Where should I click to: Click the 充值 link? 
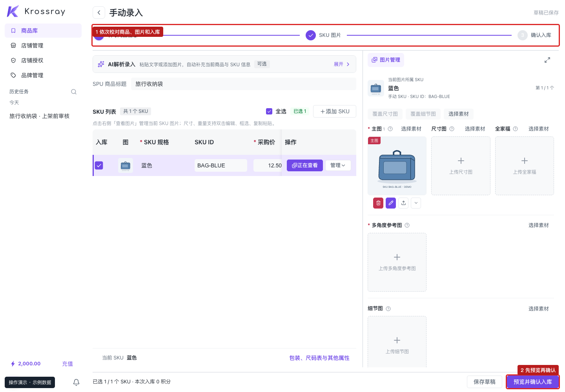(x=67, y=364)
